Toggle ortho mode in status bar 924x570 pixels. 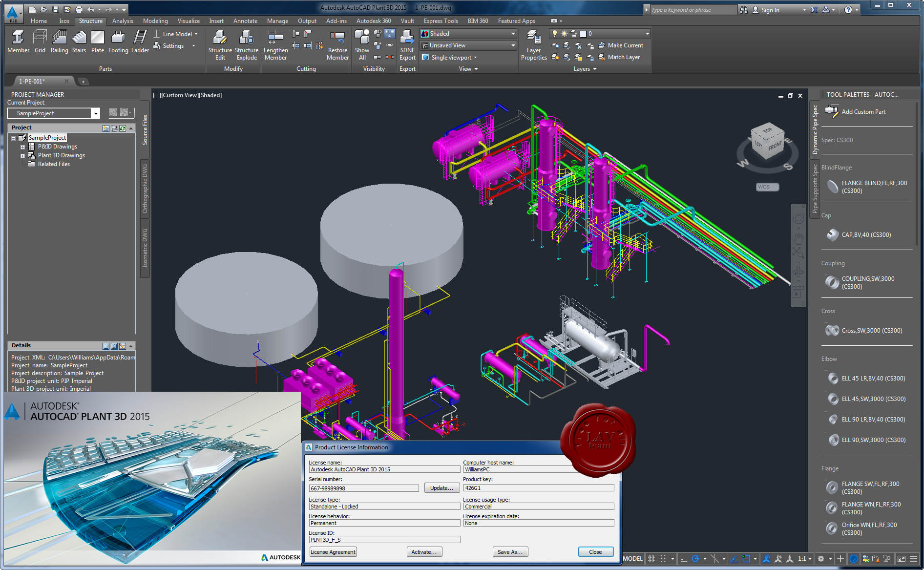[x=683, y=559]
